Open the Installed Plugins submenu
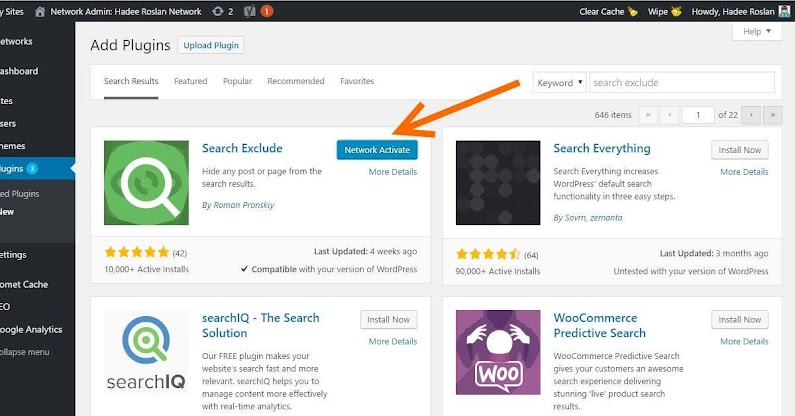Viewport: 795px width, 416px height. (19, 194)
